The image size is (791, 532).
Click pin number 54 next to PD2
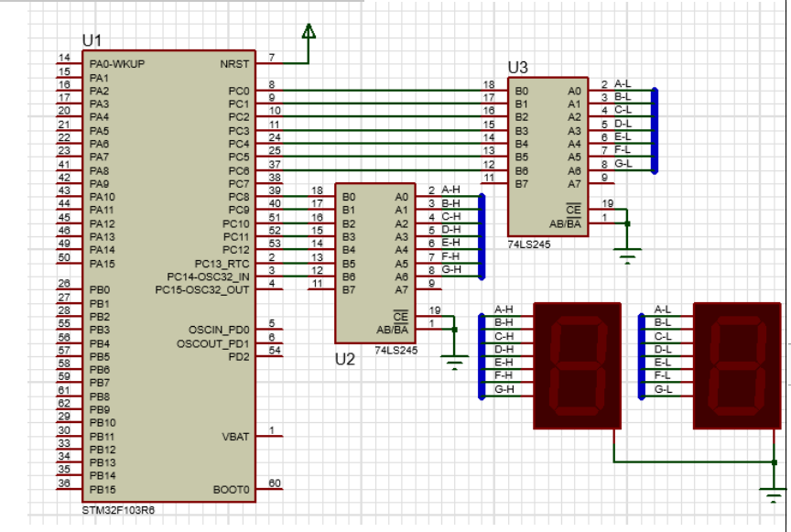point(275,351)
